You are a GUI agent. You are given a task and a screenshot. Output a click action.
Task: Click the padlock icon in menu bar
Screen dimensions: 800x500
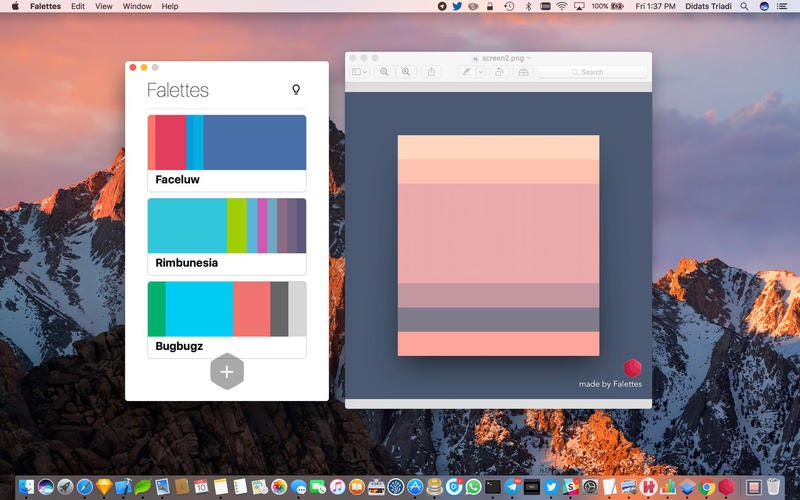point(490,6)
